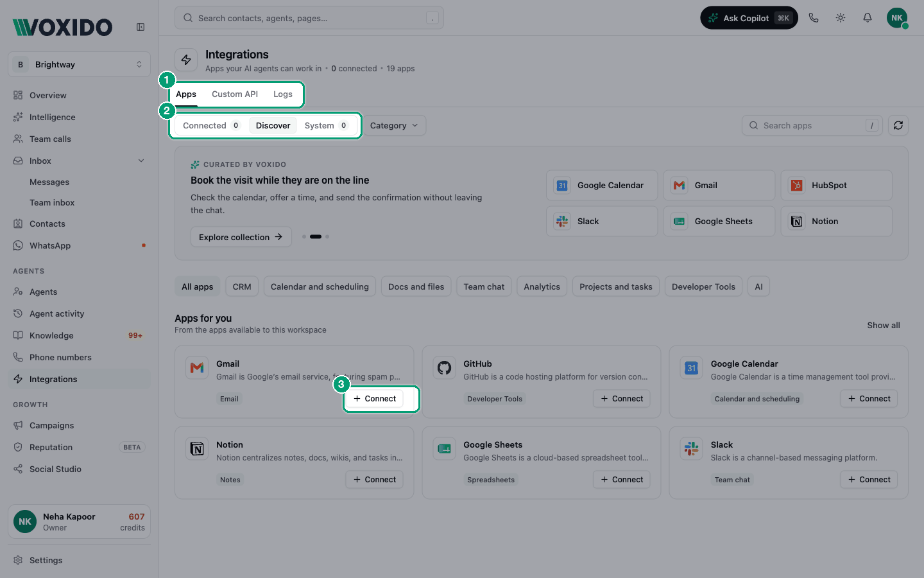This screenshot has height=578, width=924.
Task: Select the Apps tab
Action: 186,94
